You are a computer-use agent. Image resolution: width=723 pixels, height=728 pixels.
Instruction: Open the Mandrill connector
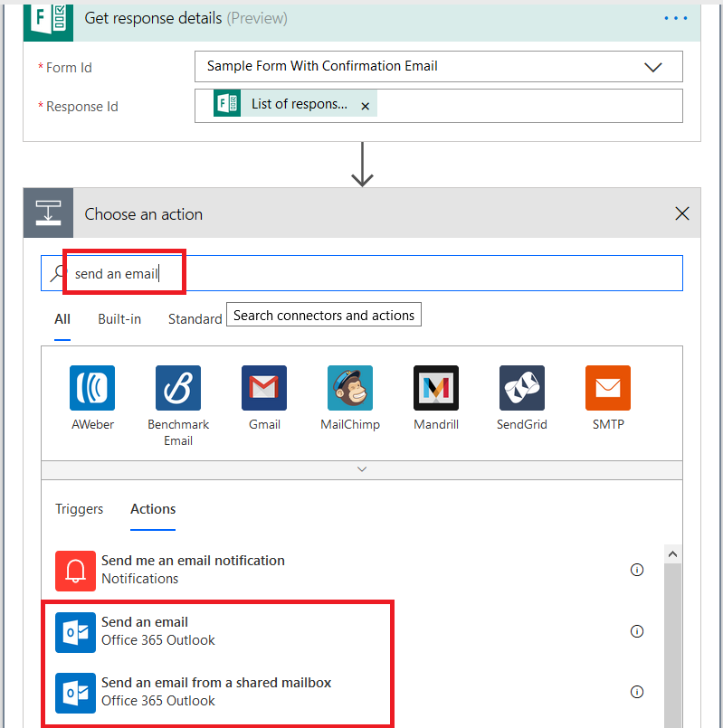(436, 388)
